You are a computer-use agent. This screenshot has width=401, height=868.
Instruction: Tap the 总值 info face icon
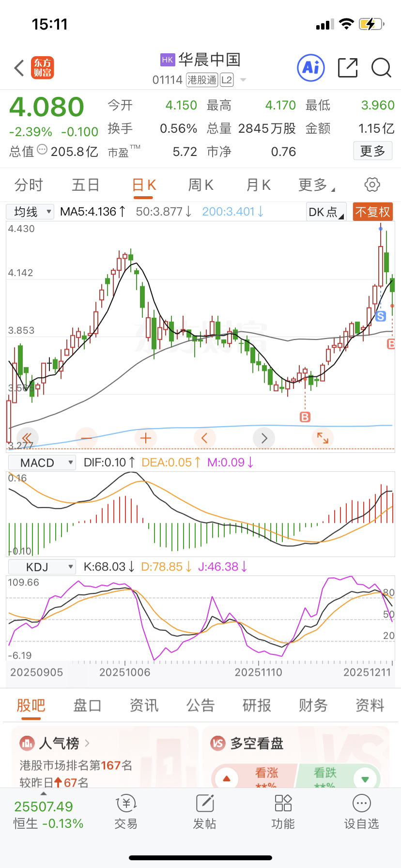(x=42, y=150)
